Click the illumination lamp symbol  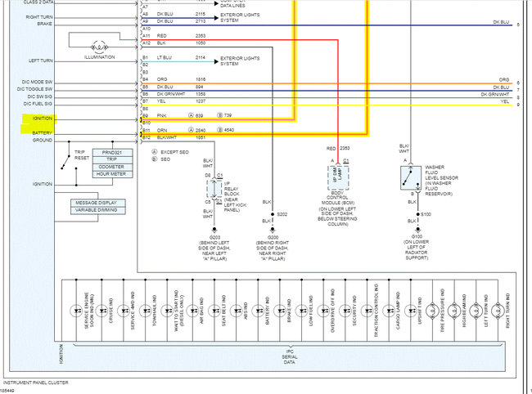point(99,47)
